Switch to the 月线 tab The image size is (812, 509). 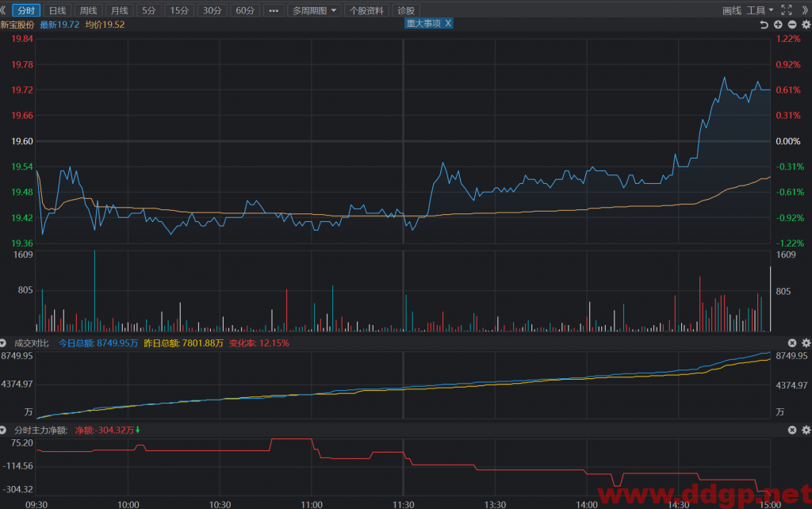[120, 10]
